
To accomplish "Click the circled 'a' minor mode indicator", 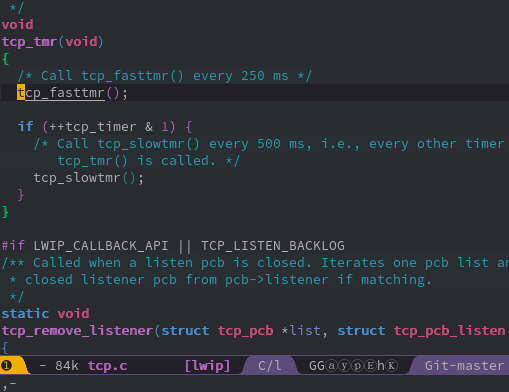I will pyautogui.click(x=331, y=366).
